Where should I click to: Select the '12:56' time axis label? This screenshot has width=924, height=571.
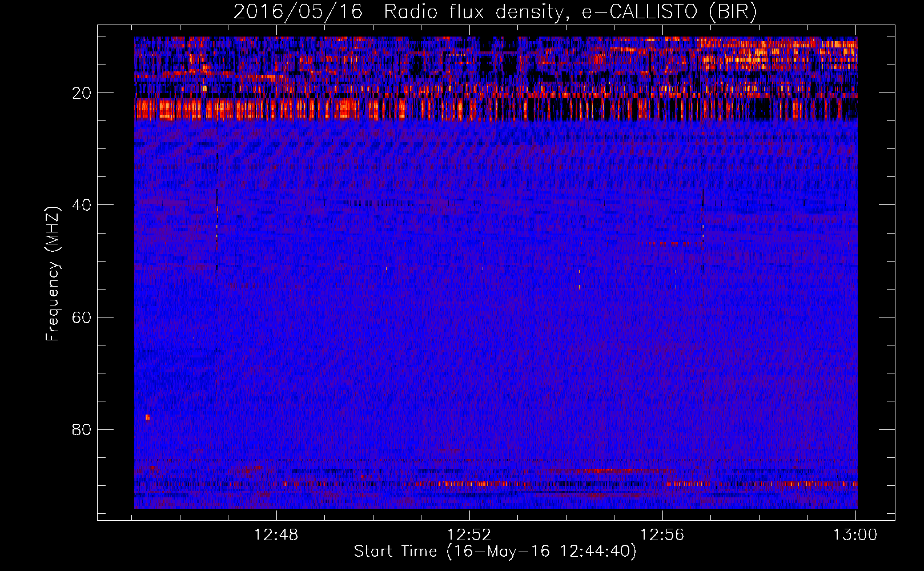pos(662,535)
